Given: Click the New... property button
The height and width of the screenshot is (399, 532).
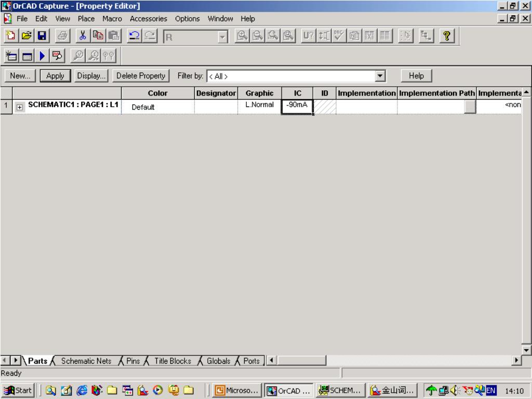Looking at the screenshot, I should pyautogui.click(x=20, y=76).
